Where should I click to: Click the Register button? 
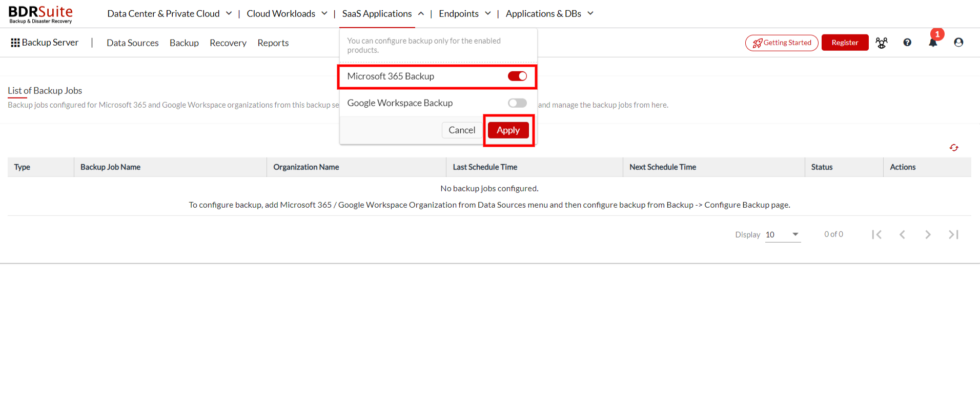click(x=845, y=43)
